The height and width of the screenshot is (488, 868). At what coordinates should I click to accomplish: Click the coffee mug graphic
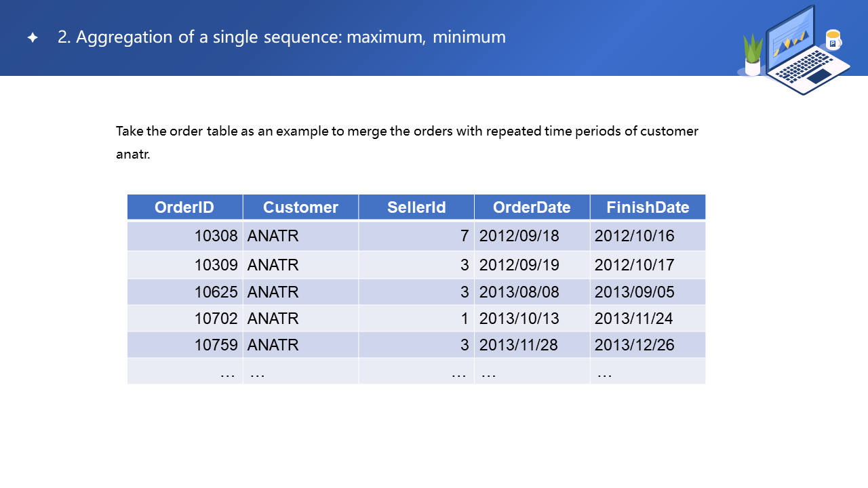pyautogui.click(x=833, y=40)
